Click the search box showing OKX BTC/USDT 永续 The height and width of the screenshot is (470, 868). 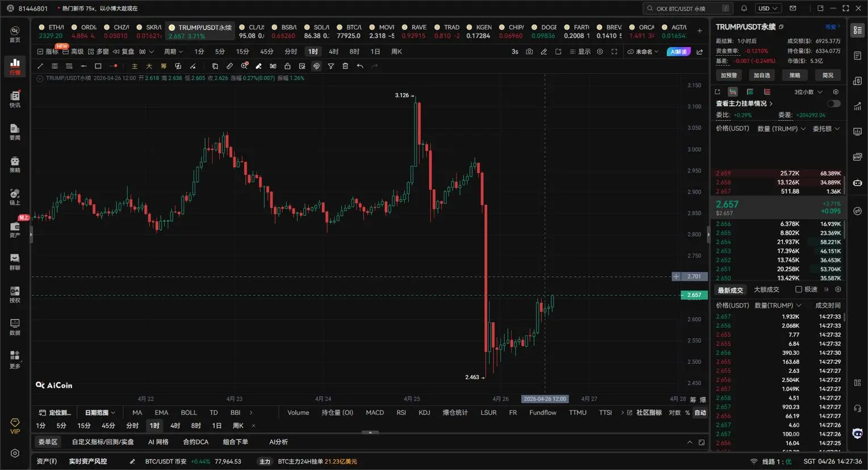pos(687,9)
